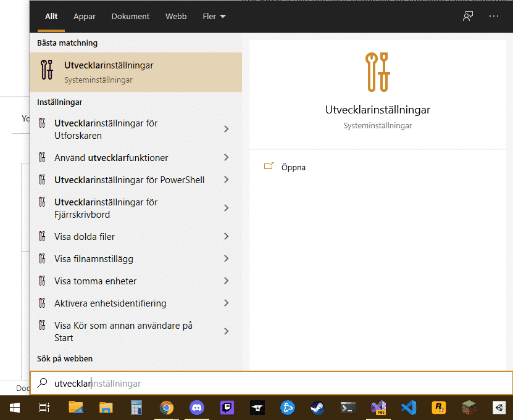Start Twitch from the taskbar
The height and width of the screenshot is (420, 513).
coord(226,408)
